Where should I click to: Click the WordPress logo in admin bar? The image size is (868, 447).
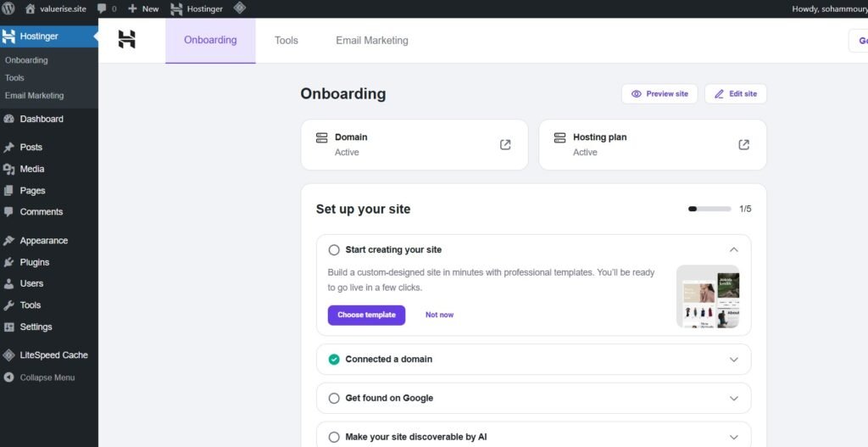[8, 8]
